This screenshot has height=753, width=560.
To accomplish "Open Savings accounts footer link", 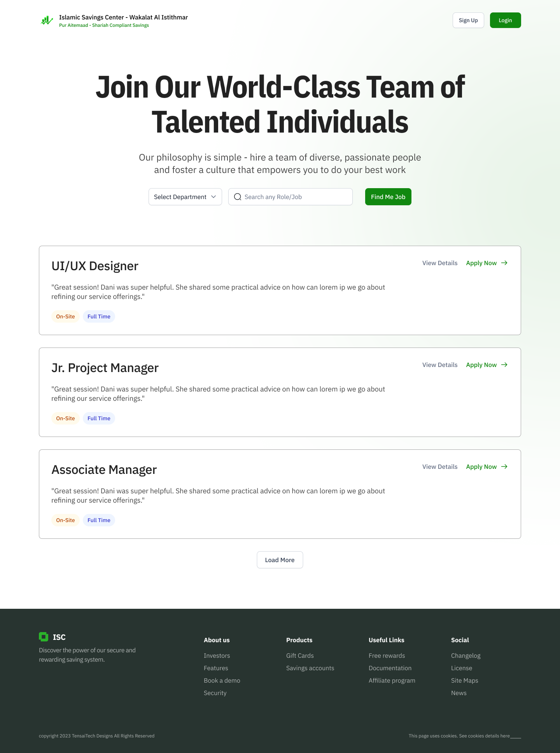I will coord(310,668).
